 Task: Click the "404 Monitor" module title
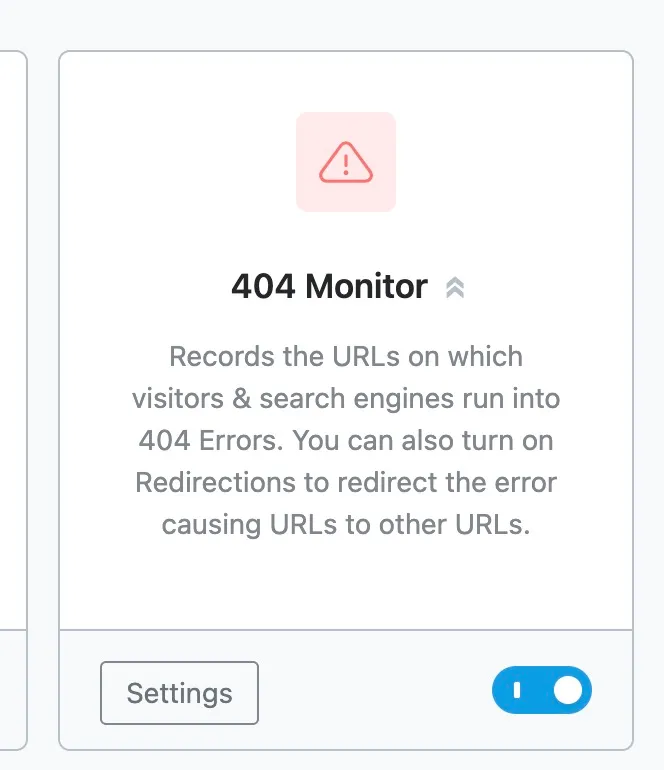point(329,287)
